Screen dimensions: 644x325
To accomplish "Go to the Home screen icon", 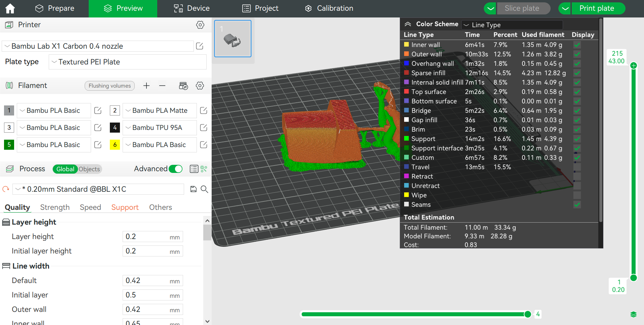I will coord(10,8).
